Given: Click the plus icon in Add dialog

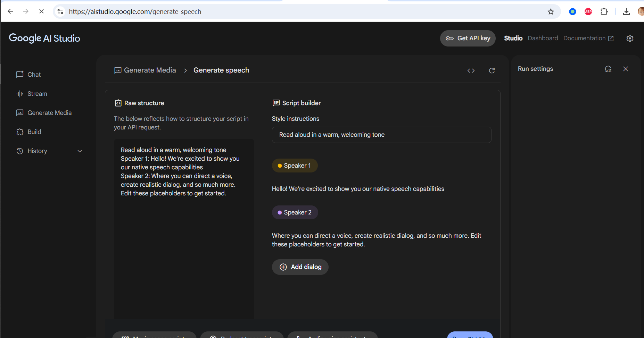Looking at the screenshot, I should (x=283, y=267).
